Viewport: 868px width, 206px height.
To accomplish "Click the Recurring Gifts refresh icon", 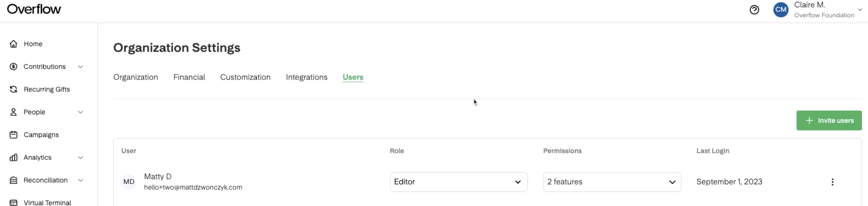I will tap(13, 89).
